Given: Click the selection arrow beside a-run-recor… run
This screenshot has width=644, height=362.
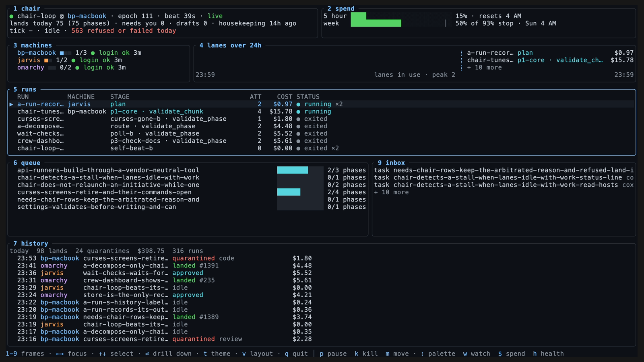Looking at the screenshot, I should 12,104.
